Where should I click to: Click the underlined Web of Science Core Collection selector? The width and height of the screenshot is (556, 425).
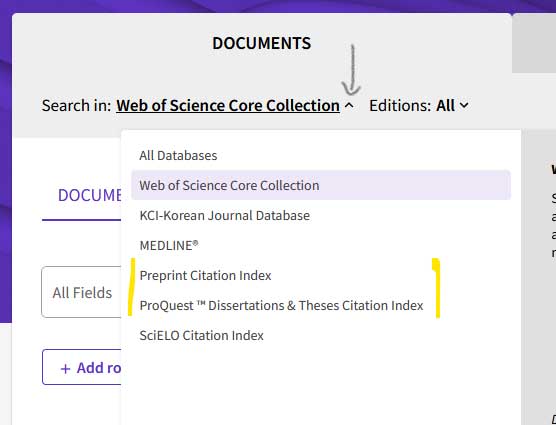click(x=228, y=106)
